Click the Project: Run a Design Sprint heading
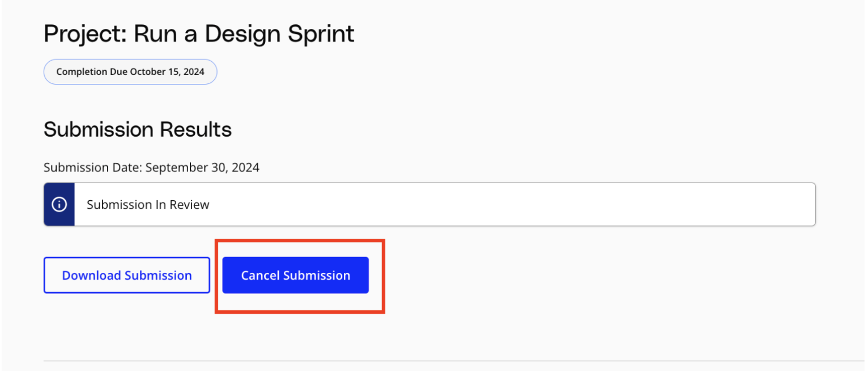This screenshot has height=371, width=868. pos(199,34)
